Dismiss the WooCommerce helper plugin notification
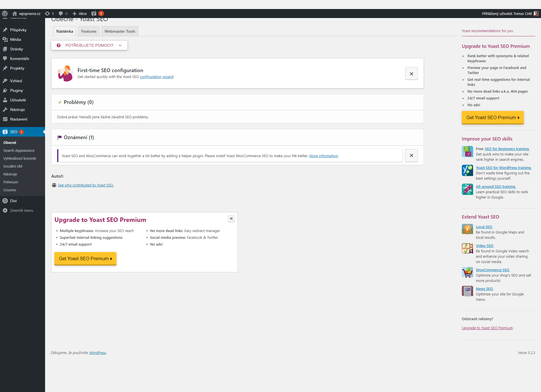The image size is (541, 392). 411,155
